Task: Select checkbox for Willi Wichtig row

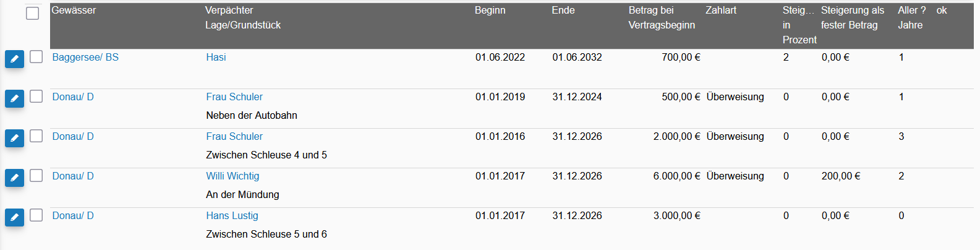Action: tap(36, 175)
